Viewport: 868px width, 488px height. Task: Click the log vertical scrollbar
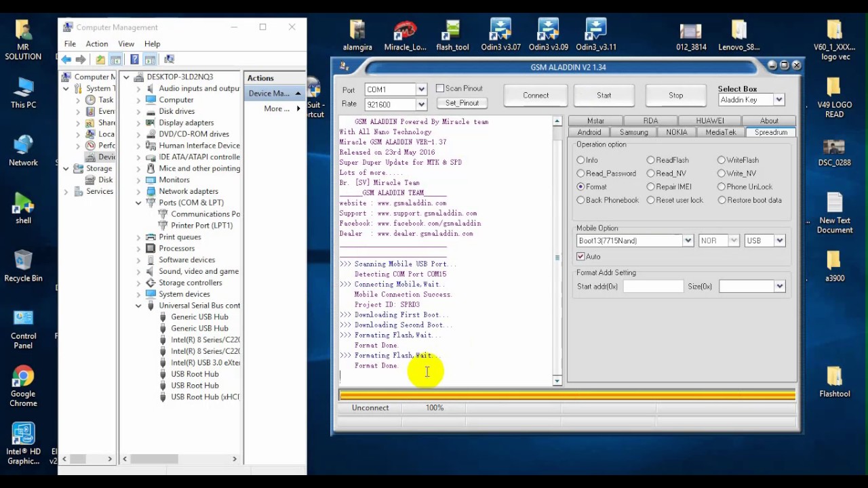[557, 251]
